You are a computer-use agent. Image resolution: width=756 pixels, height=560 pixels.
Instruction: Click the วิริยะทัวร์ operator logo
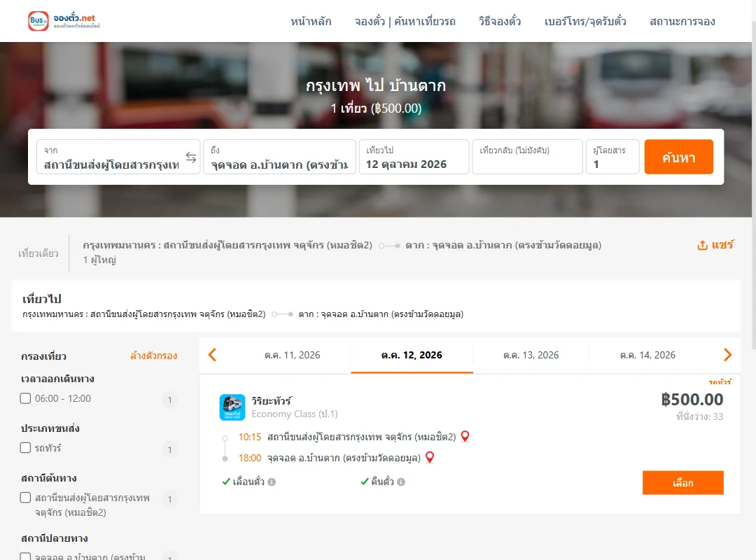[x=232, y=407]
